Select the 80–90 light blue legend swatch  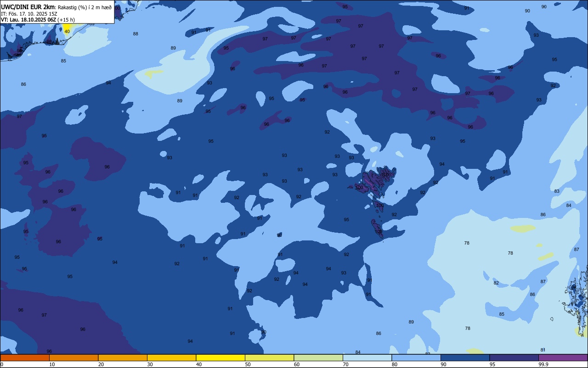pos(416,357)
